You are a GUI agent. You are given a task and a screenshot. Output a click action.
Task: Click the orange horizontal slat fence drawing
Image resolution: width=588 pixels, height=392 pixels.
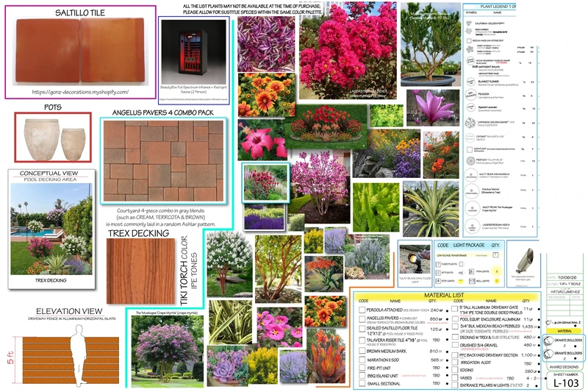point(71,360)
